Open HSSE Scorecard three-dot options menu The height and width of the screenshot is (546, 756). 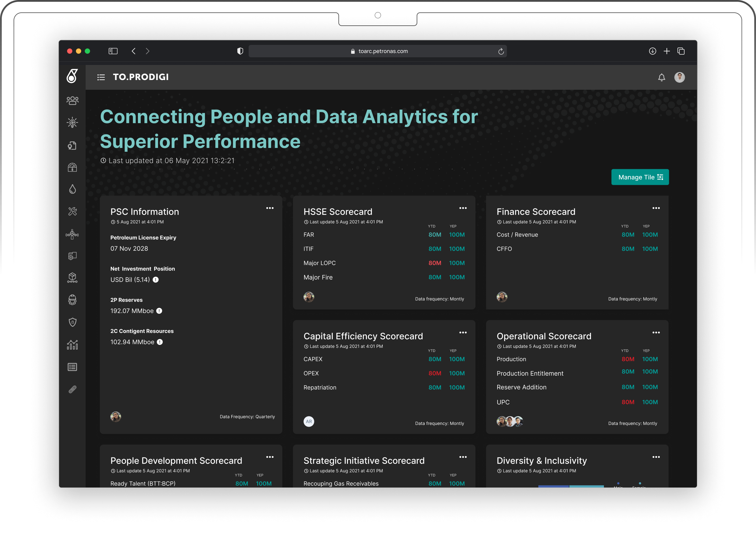(x=463, y=208)
